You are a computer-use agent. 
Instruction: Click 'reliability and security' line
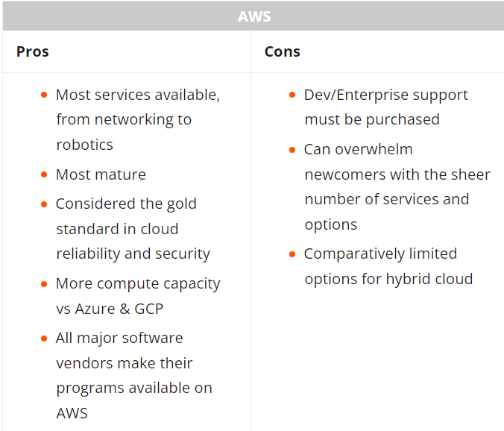[133, 254]
